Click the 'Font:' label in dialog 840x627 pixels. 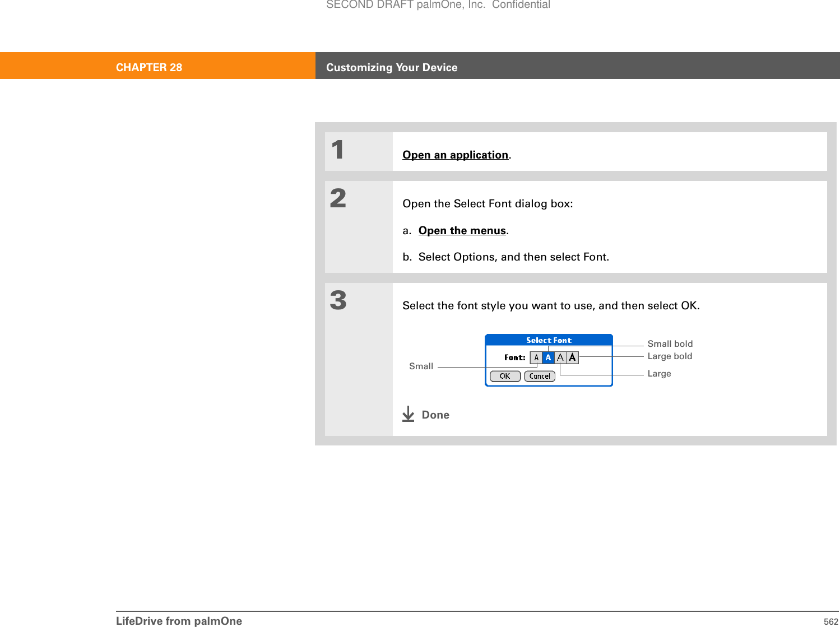(514, 357)
